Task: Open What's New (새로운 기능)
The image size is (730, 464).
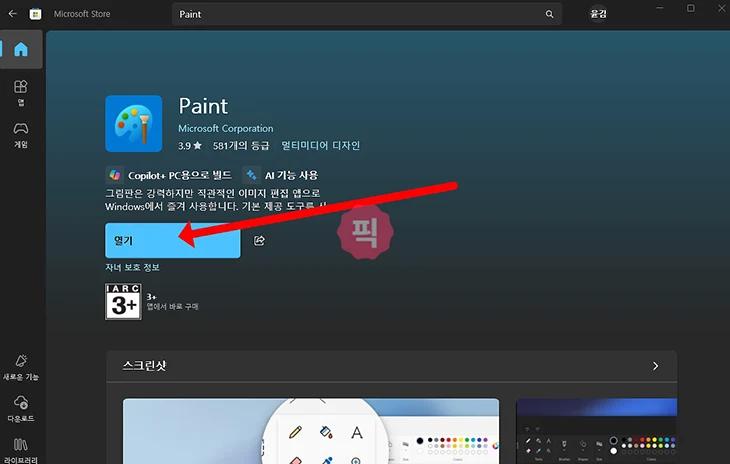Action: click(x=21, y=367)
